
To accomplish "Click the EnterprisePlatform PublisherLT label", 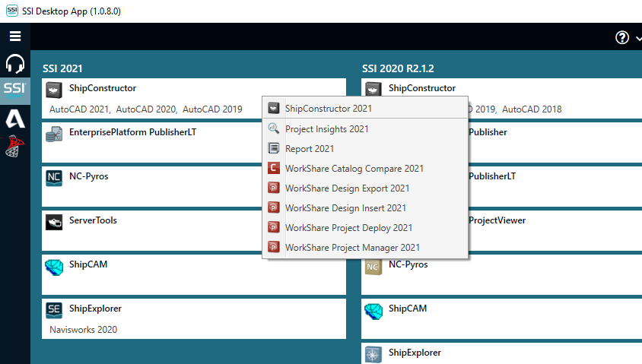I will (x=132, y=132).
